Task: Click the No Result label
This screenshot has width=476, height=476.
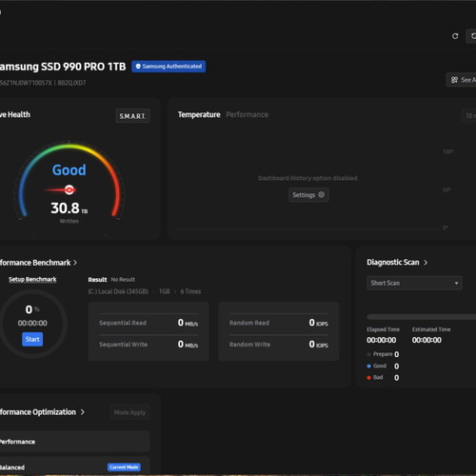Action: (x=123, y=280)
